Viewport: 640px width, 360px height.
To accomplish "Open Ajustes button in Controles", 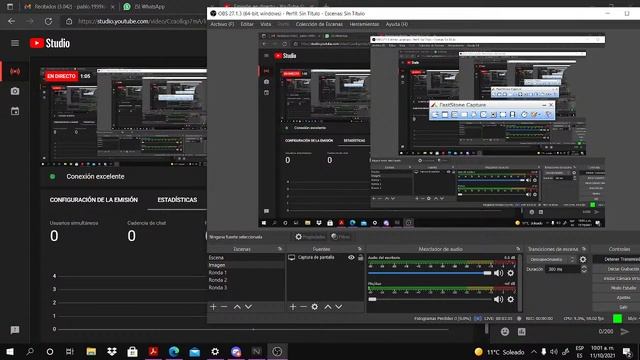I will [616, 298].
